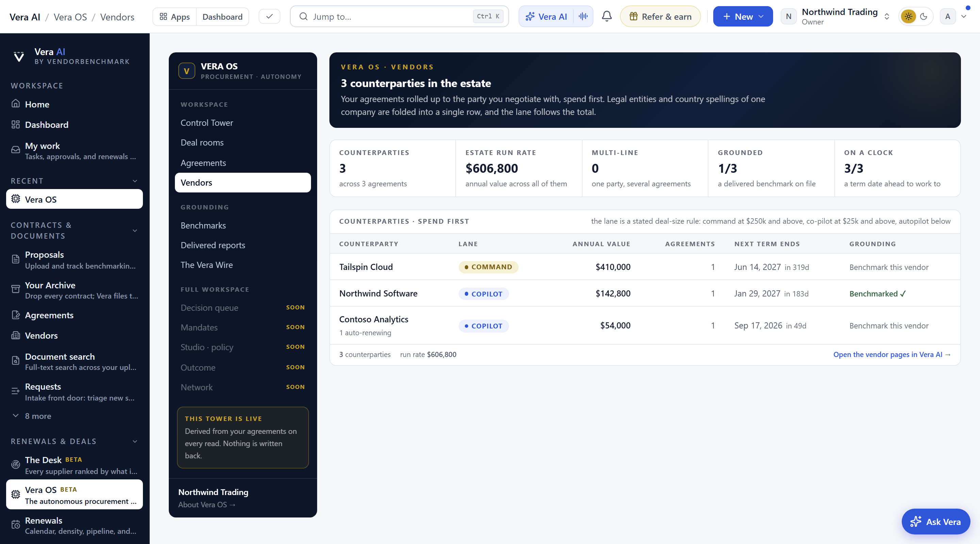Click About Vera OS link

pos(207,505)
